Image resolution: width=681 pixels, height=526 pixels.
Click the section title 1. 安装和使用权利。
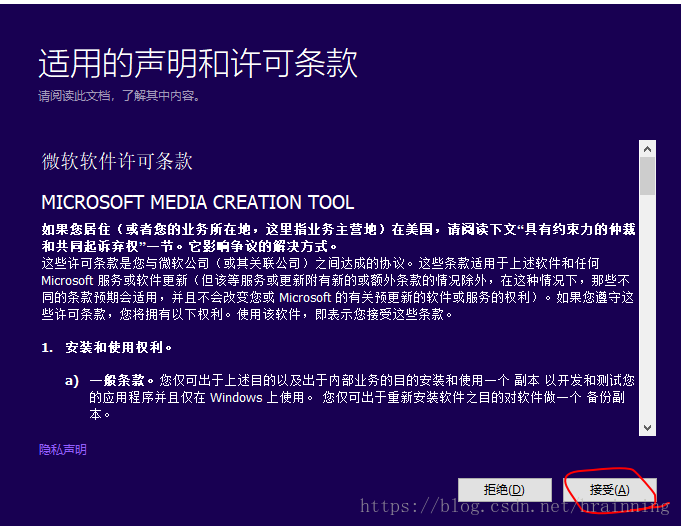(x=106, y=347)
